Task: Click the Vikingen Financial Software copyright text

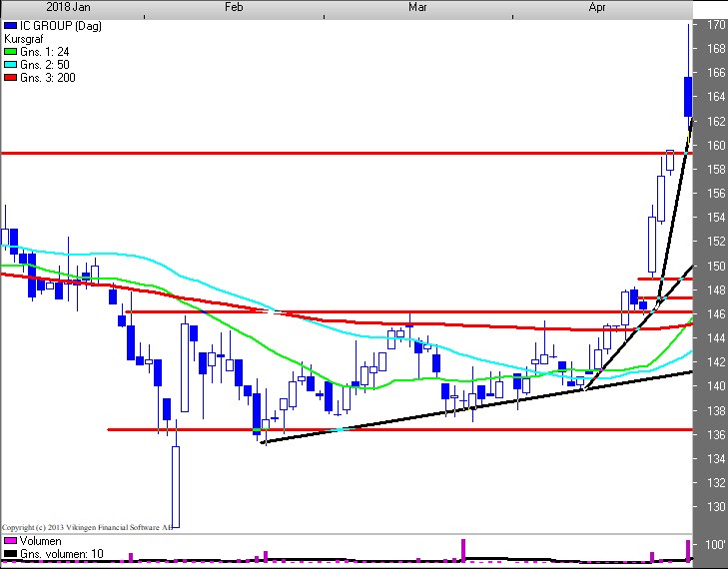Action: point(88,526)
